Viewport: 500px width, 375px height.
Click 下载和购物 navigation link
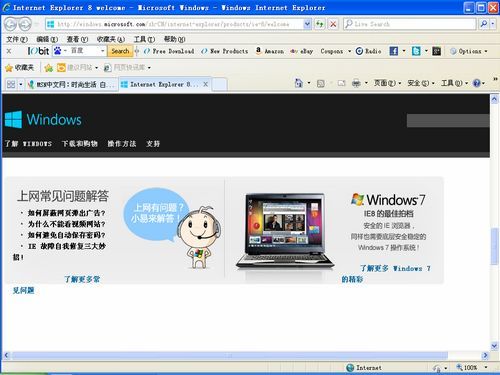(x=80, y=144)
